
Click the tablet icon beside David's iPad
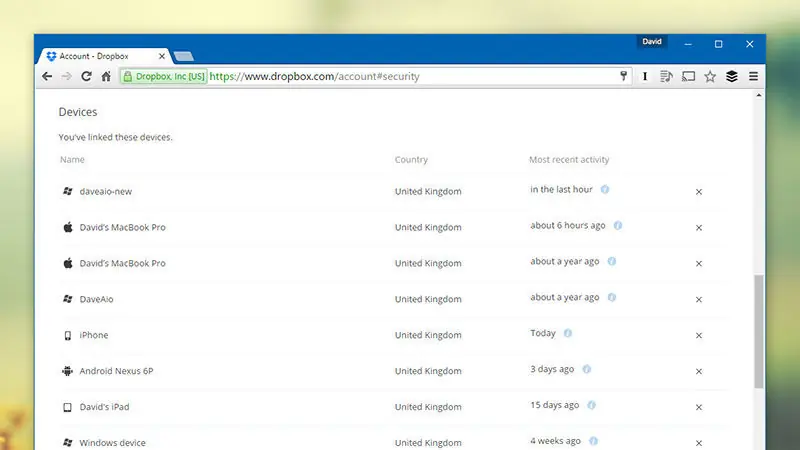click(67, 407)
